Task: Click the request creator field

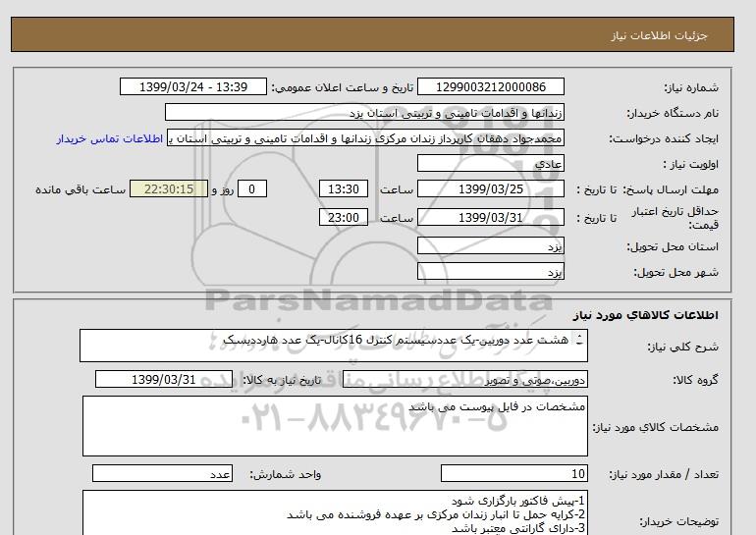Action: [365, 137]
